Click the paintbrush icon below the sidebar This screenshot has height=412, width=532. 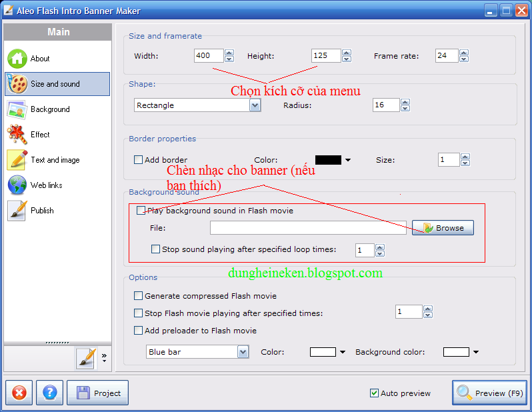coord(86,358)
